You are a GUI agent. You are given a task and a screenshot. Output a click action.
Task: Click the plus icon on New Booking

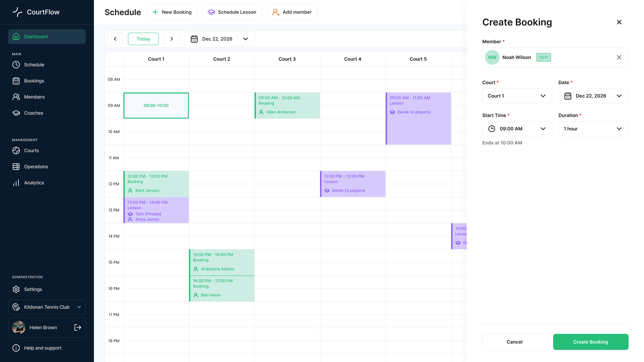155,12
